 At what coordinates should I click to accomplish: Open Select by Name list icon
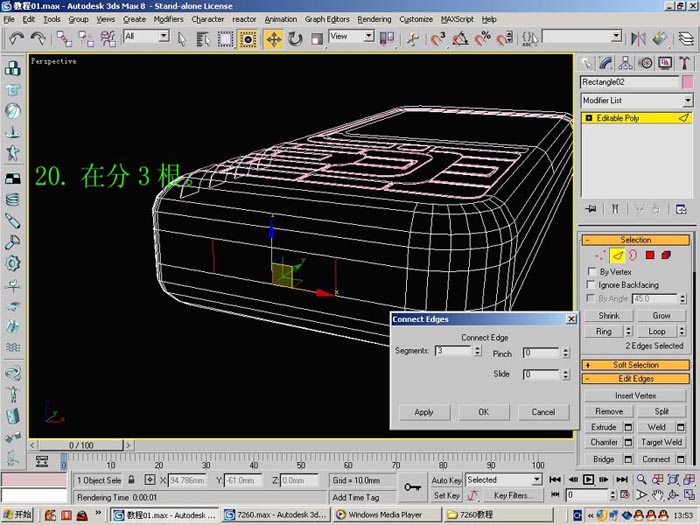203,39
